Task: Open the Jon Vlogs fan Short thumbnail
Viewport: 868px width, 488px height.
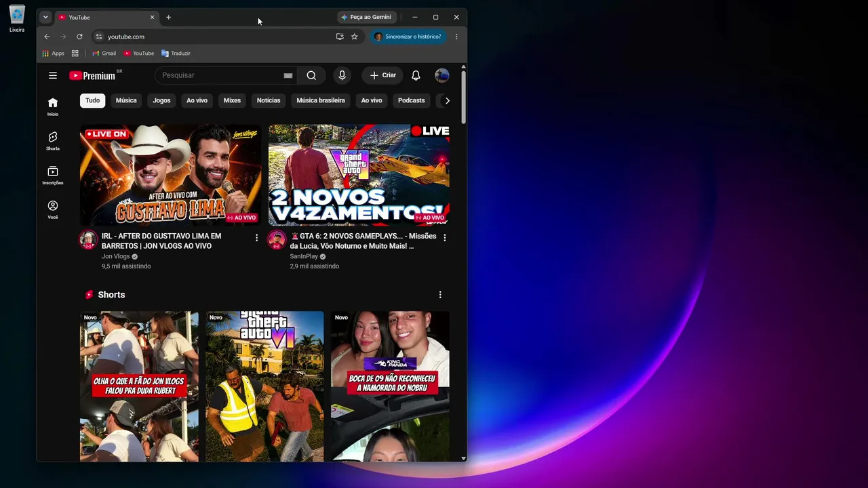Action: (x=139, y=386)
